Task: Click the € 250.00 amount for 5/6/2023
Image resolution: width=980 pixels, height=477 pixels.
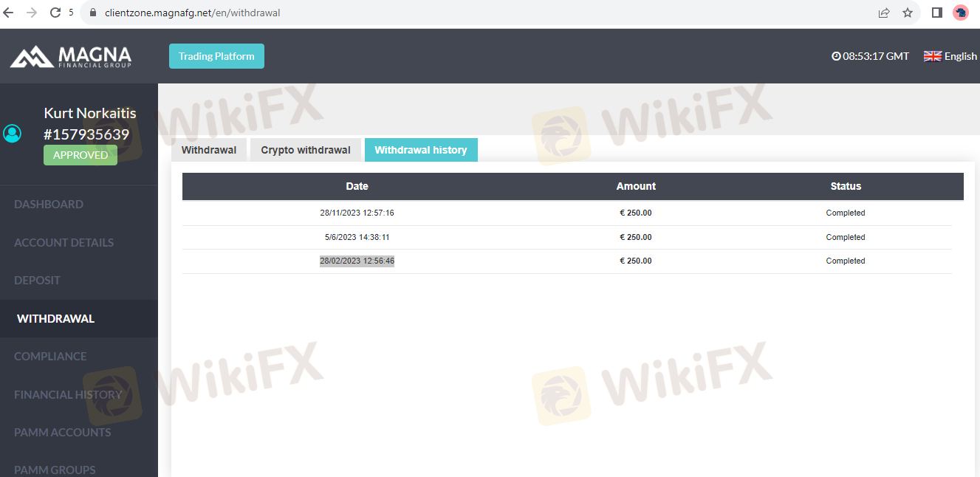Action: coord(636,237)
